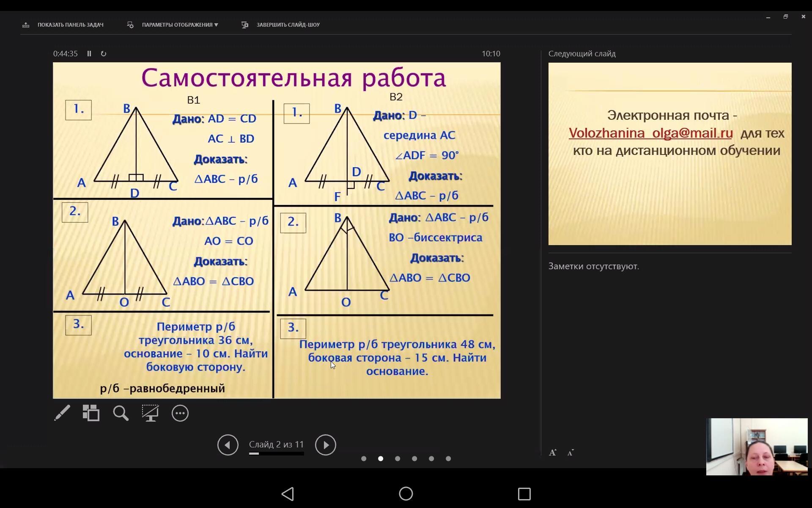Select 'ЗАВЕРШИТЬ СЛАЙД-ШОУ'
The height and width of the screenshot is (508, 812).
coord(288,25)
